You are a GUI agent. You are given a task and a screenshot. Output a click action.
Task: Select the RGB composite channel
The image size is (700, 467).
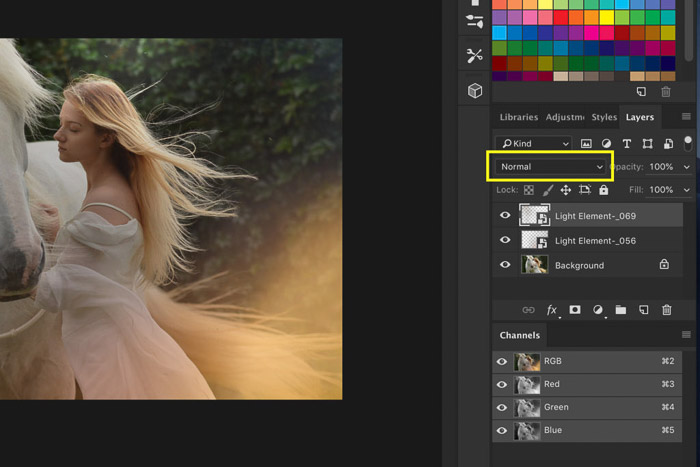pyautogui.click(x=587, y=361)
